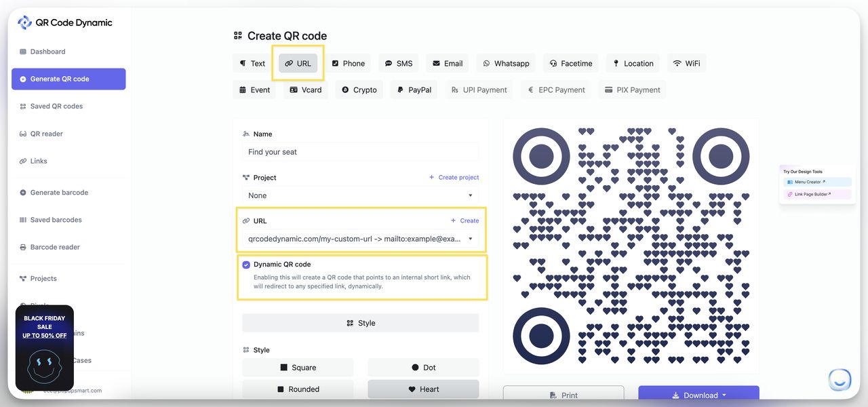Image resolution: width=868 pixels, height=407 pixels.
Task: Choose the Square style
Action: pyautogui.click(x=298, y=368)
